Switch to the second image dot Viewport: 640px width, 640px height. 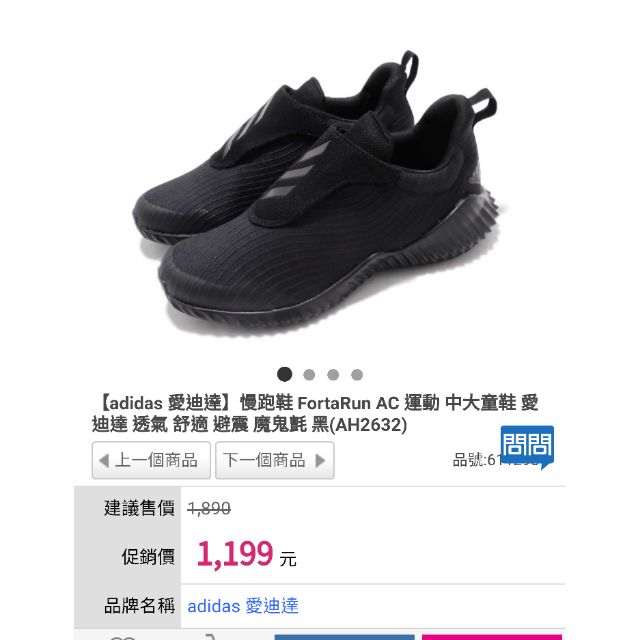coord(309,375)
